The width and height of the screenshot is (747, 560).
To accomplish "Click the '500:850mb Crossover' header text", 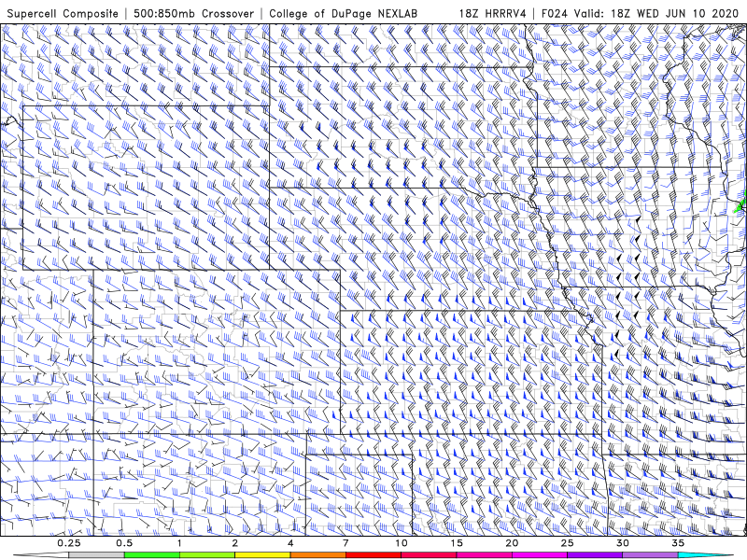I will click(193, 13).
